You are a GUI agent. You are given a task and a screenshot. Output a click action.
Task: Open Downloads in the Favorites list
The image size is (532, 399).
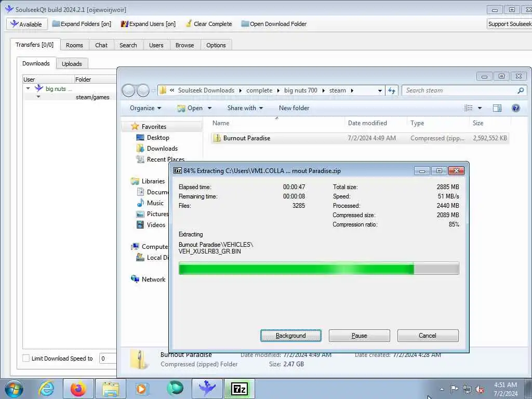point(162,148)
